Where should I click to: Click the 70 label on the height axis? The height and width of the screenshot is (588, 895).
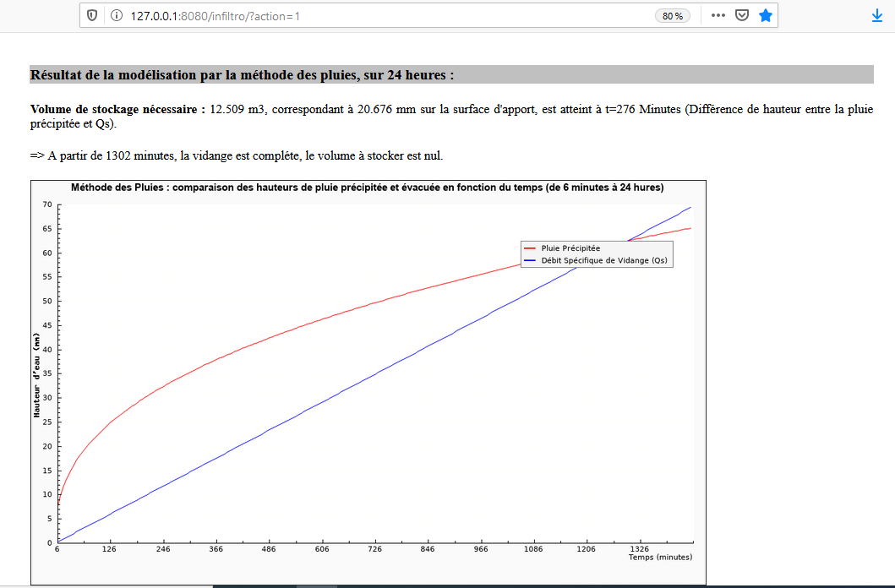[47, 204]
